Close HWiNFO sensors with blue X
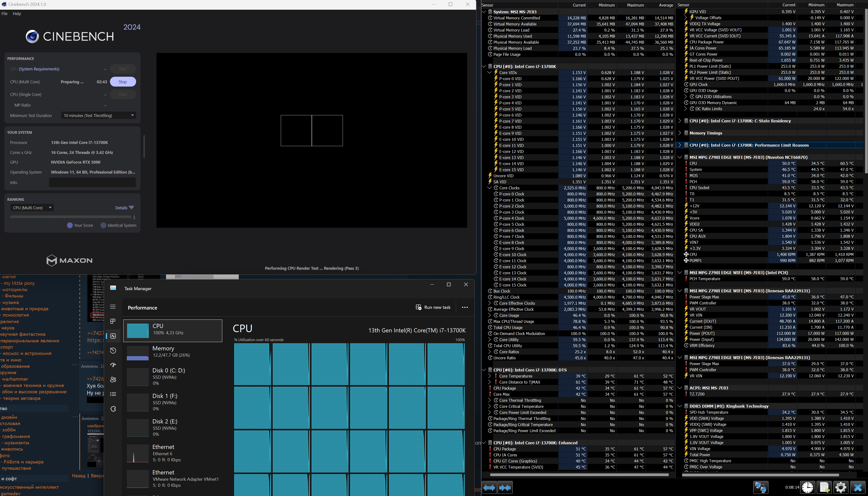The width and height of the screenshot is (868, 496). [x=858, y=488]
